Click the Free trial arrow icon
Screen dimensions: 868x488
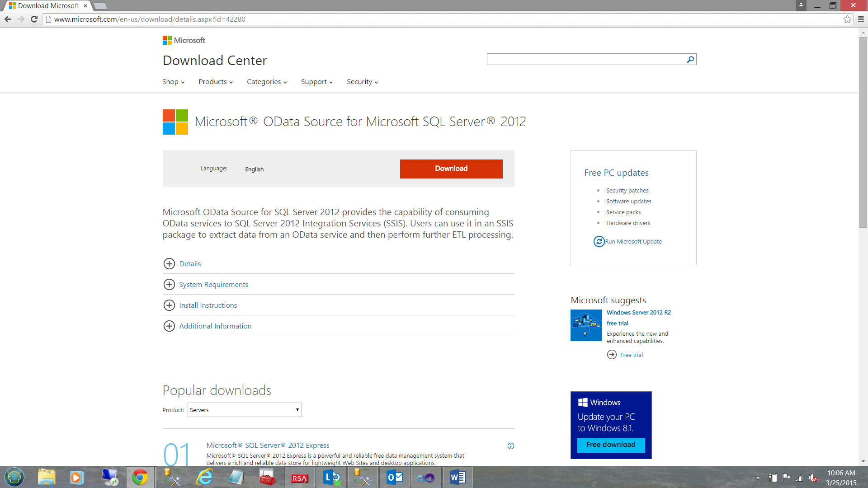[612, 355]
